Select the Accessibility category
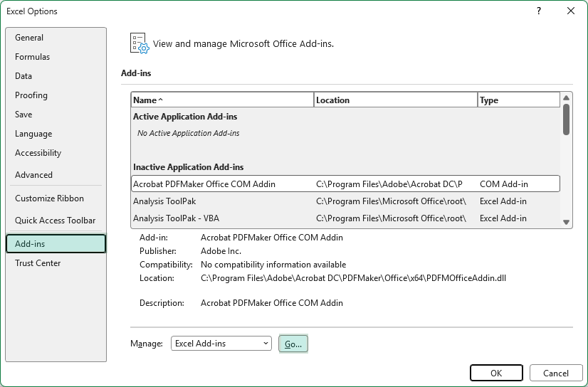The image size is (588, 387). (56, 153)
